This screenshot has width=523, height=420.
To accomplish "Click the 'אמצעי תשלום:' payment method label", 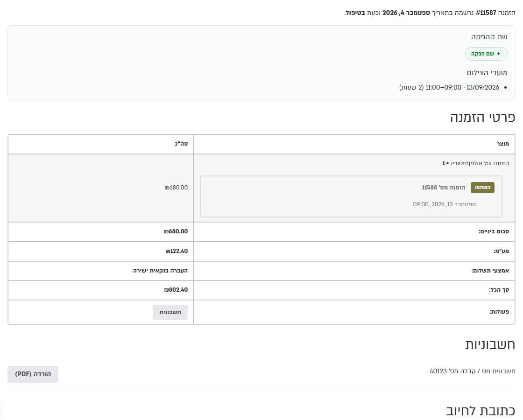I will (490, 271).
